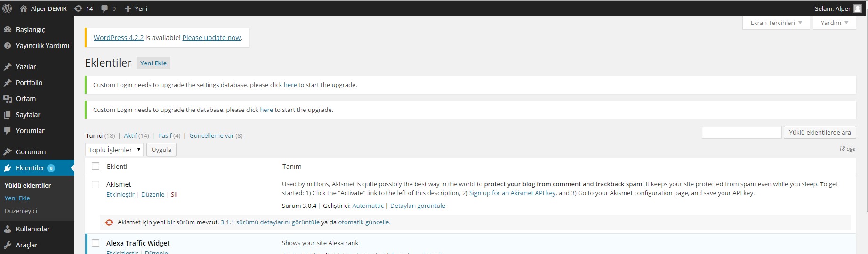Click Selam, Alper account greeting

pos(833,8)
